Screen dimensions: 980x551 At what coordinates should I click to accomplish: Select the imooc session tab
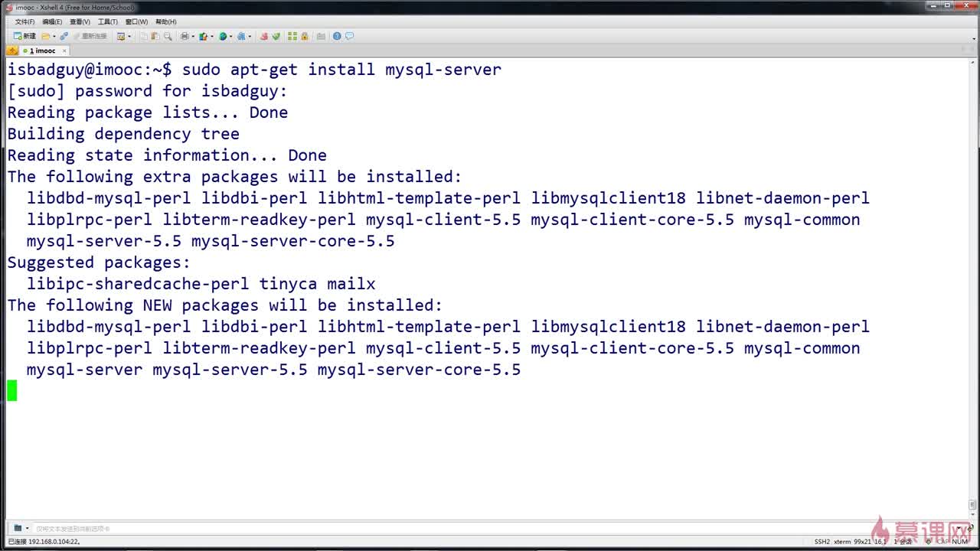click(44, 51)
